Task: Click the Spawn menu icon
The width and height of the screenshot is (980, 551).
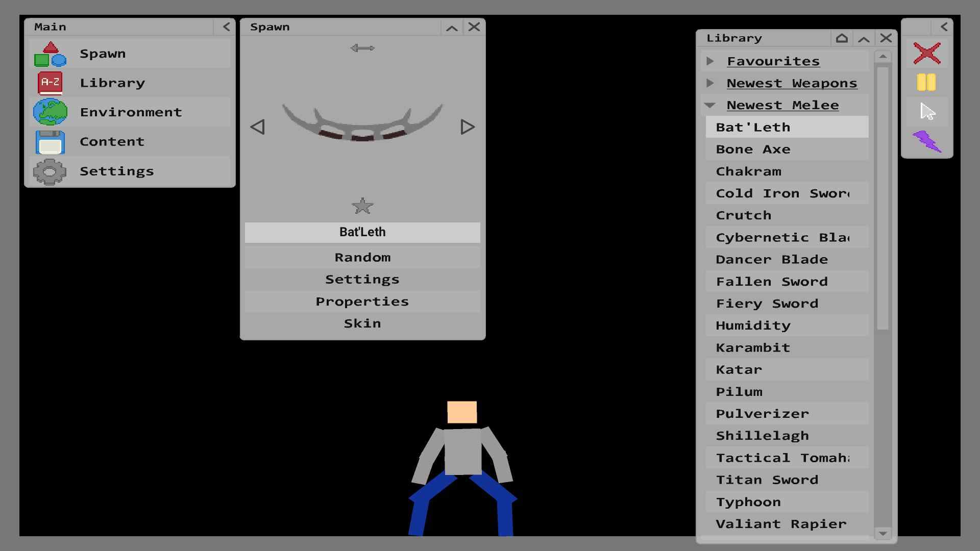Action: [51, 53]
